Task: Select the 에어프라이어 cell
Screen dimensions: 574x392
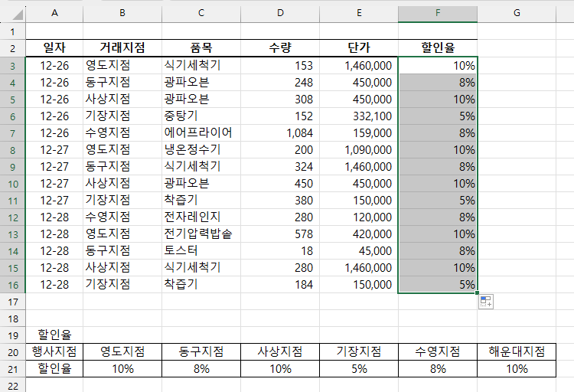Action: (x=201, y=132)
